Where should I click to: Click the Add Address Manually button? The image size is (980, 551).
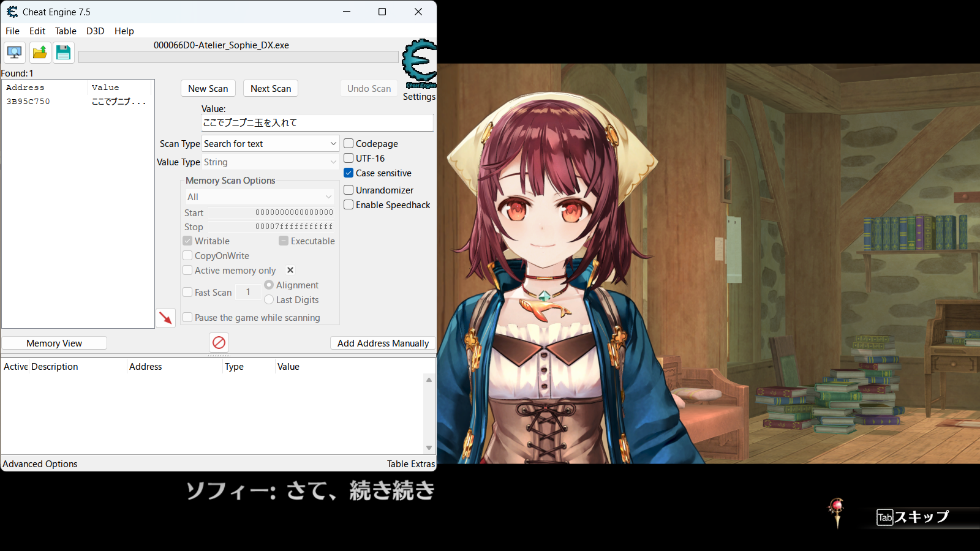[383, 343]
